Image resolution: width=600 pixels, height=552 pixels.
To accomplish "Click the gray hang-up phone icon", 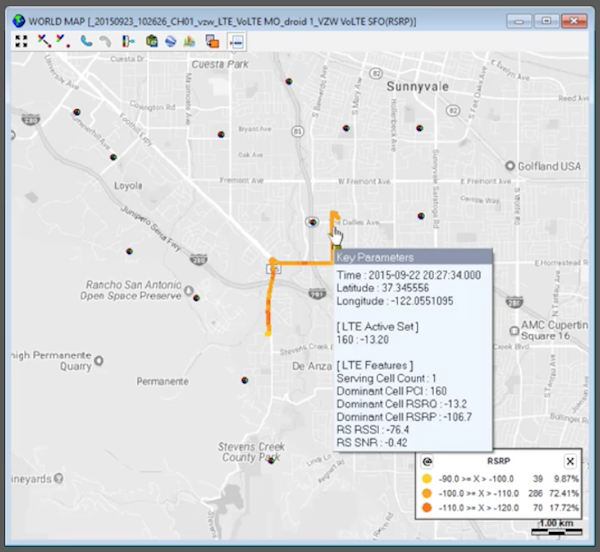I will (105, 41).
